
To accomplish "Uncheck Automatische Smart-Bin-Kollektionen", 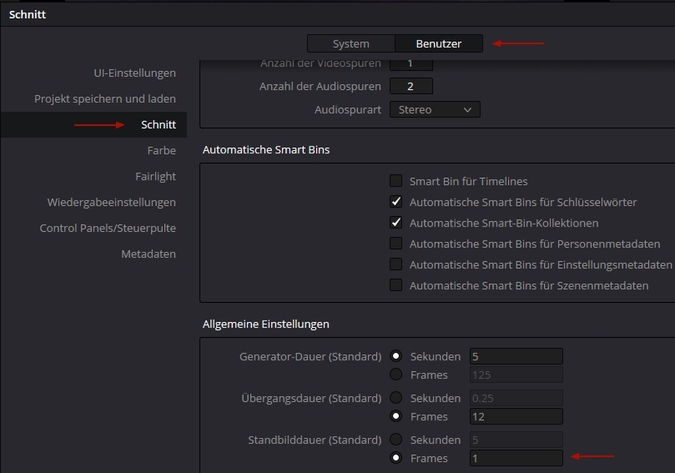I will (396, 223).
